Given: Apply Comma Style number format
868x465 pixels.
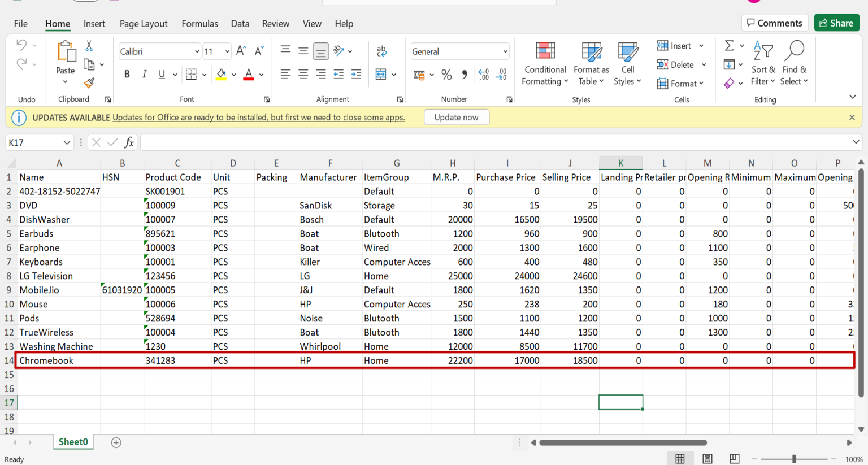Looking at the screenshot, I should pyautogui.click(x=465, y=75).
